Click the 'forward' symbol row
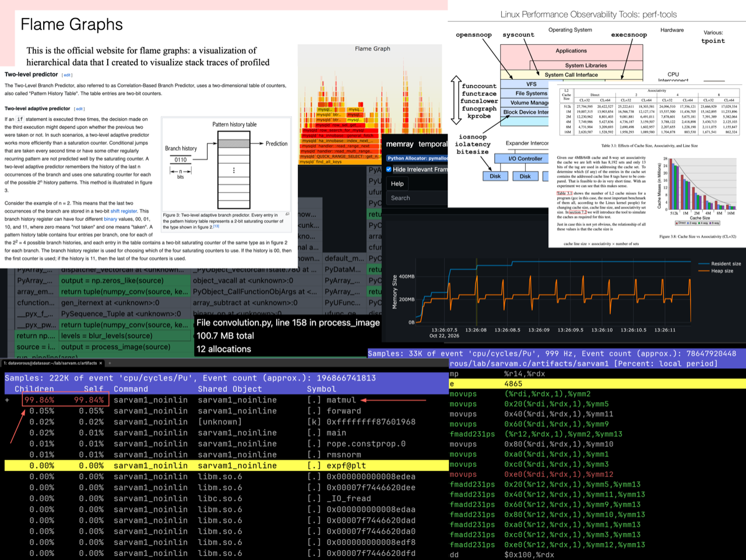Screen dimensions: 746x560 point(227,411)
